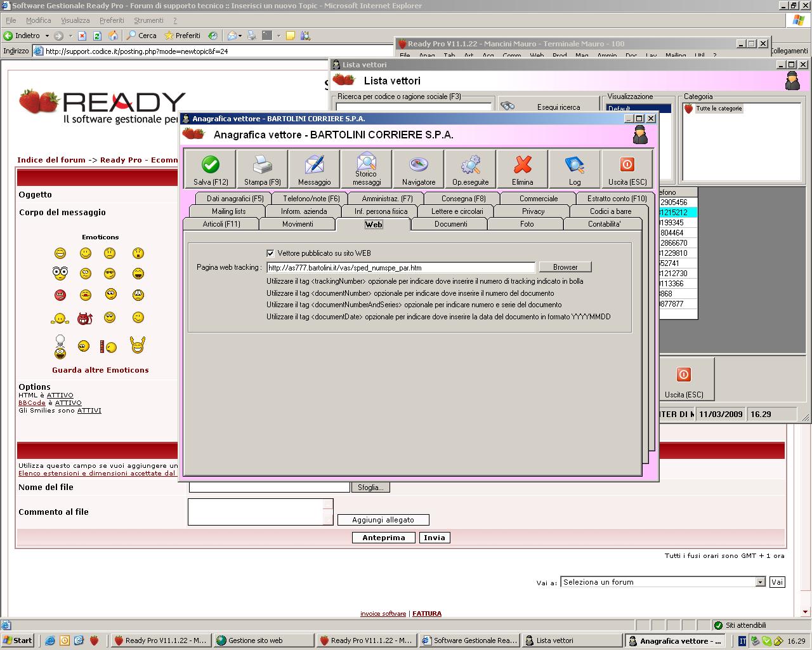The image size is (812, 650).
Task: Switch to the Documenti tab
Action: click(x=450, y=224)
